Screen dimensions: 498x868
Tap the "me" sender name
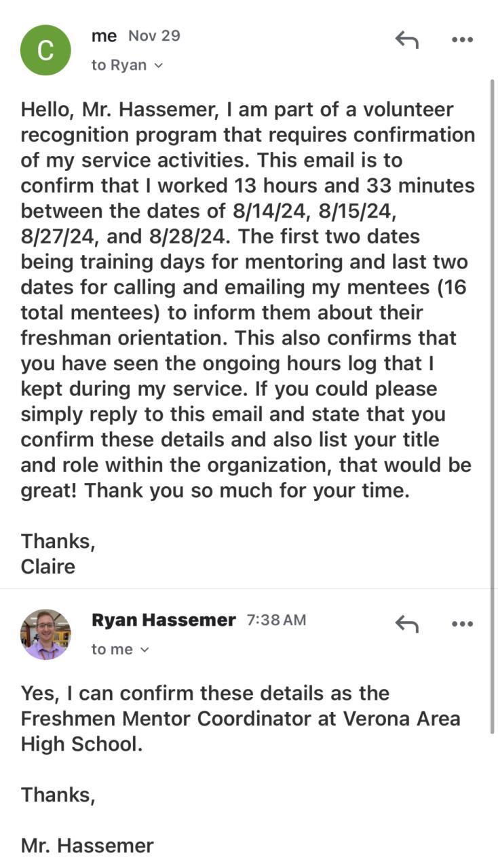click(104, 36)
